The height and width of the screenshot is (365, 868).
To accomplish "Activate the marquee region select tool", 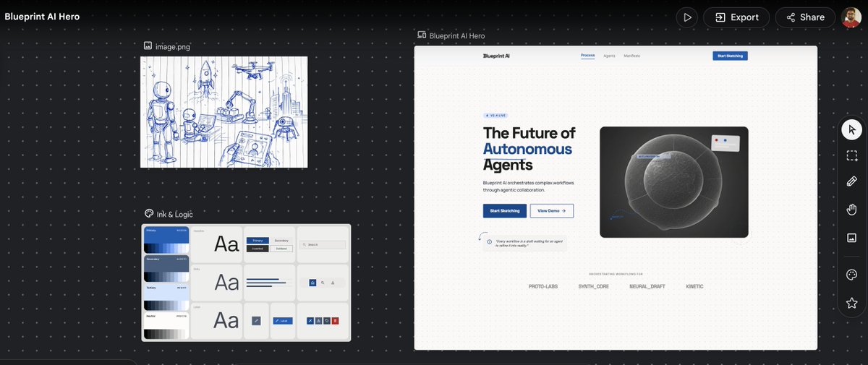I will 851,156.
